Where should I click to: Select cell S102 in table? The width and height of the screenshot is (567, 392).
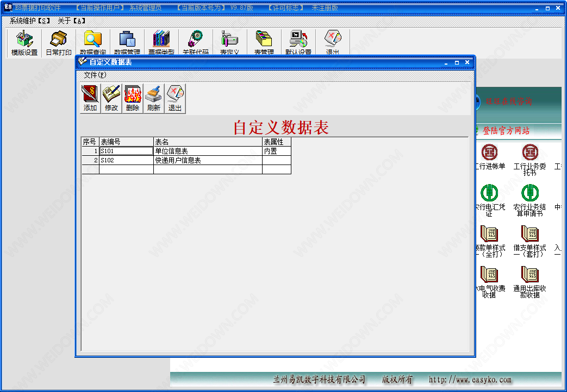point(126,160)
